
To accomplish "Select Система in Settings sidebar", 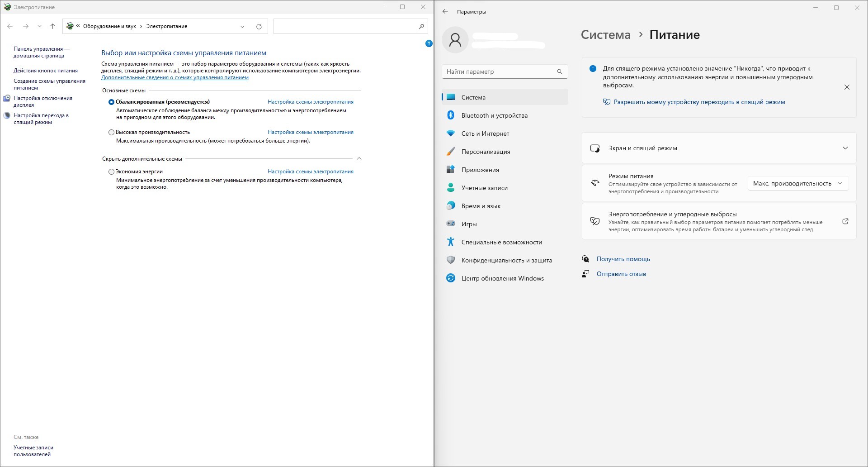I will click(x=505, y=97).
